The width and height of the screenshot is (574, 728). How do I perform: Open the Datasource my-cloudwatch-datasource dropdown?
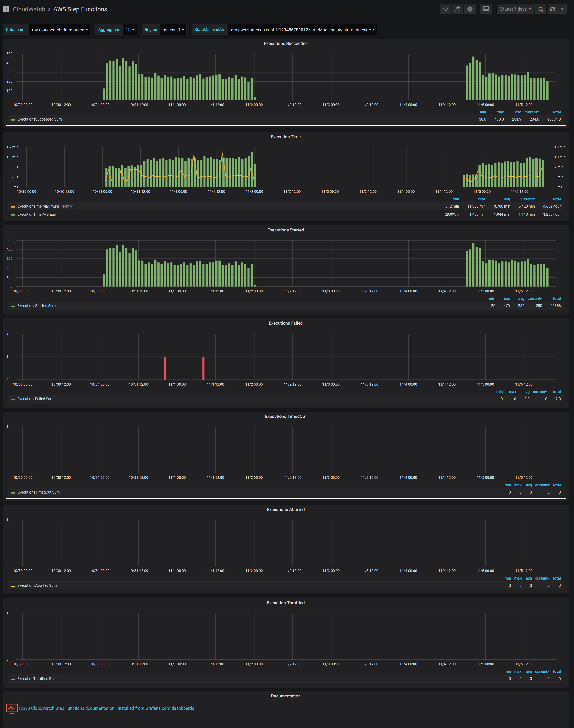pos(60,30)
